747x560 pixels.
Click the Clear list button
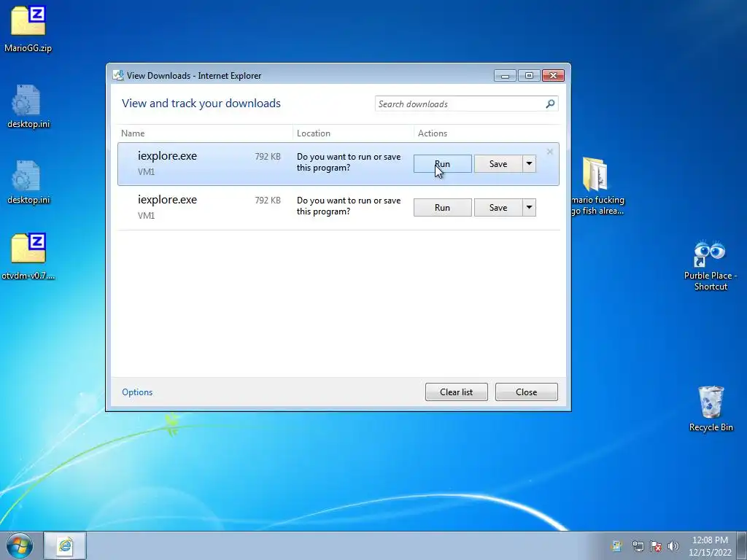457,392
